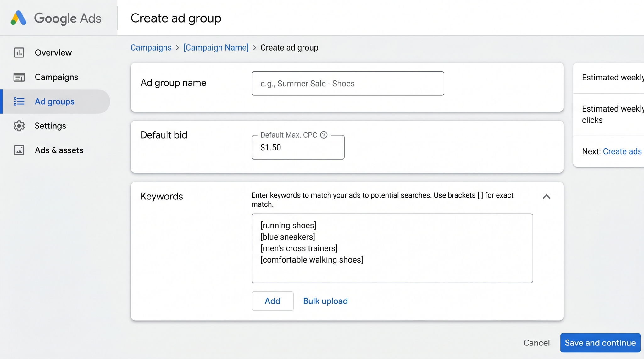This screenshot has height=359, width=644.
Task: Click the Add keywords button
Action: 272,301
